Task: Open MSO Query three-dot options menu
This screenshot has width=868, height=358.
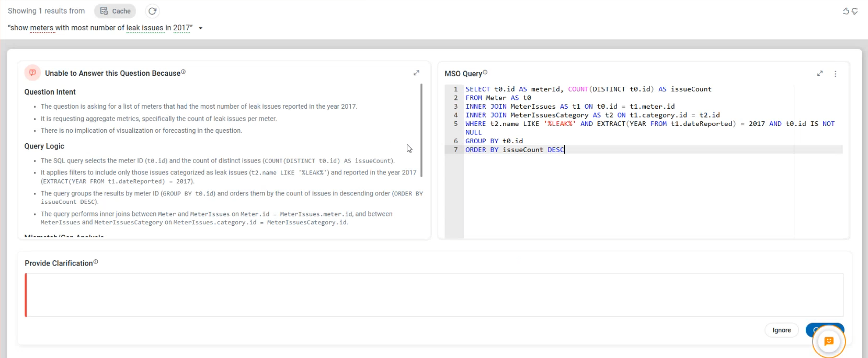Action: (835, 74)
